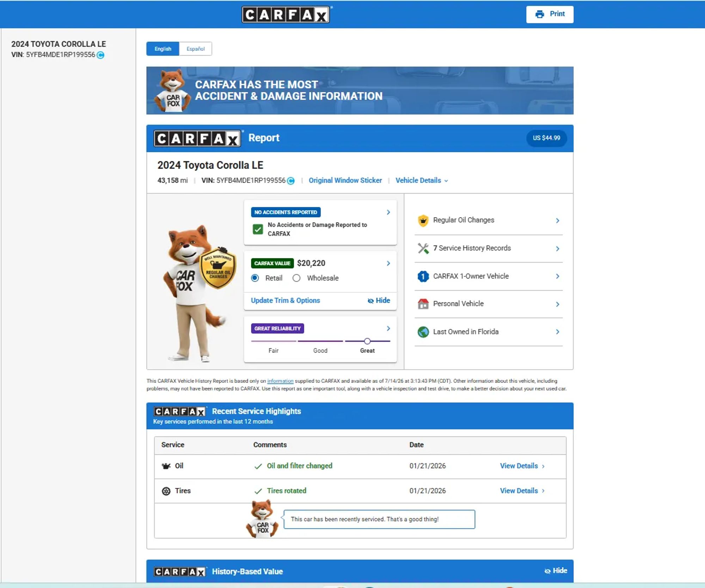Click the CARFAX logo in History-Based Value header
The width and height of the screenshot is (705, 588).
(180, 572)
